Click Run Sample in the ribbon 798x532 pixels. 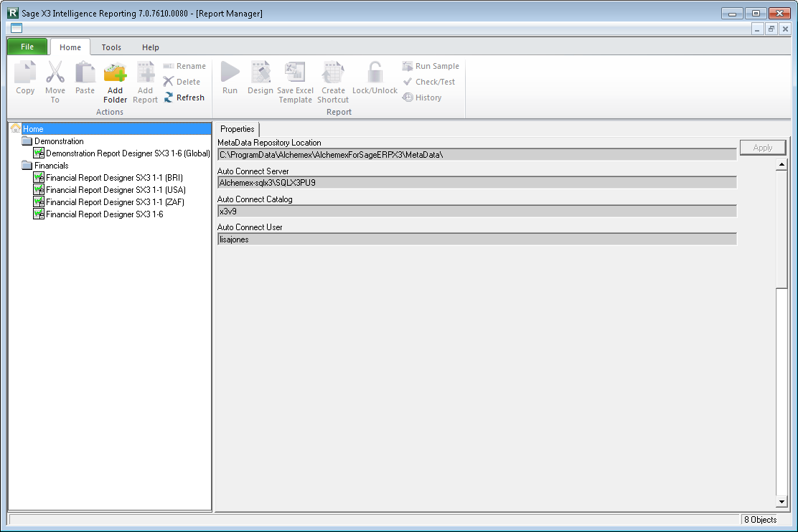click(x=431, y=66)
